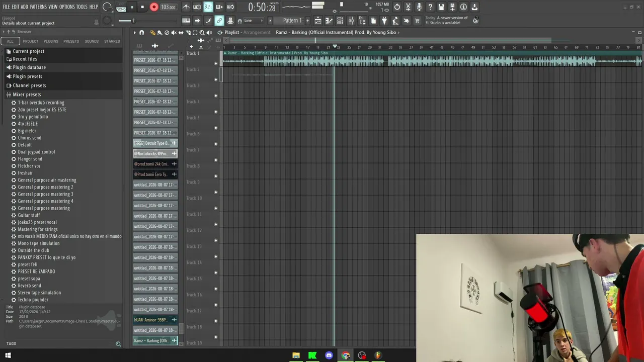Viewport: 644px width, 362px height.
Task: Open the PATTERNS menu
Action: [38, 7]
